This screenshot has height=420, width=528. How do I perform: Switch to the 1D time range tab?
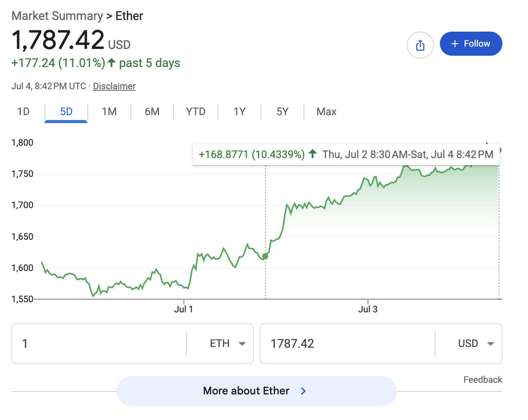coord(23,112)
